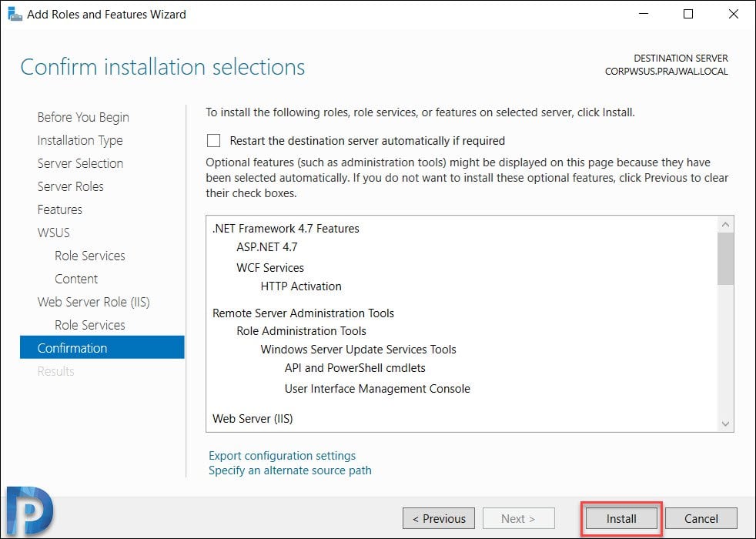Screen dimensions: 756x539
Task: Click the features list scrollbar thumb
Action: pos(725,259)
